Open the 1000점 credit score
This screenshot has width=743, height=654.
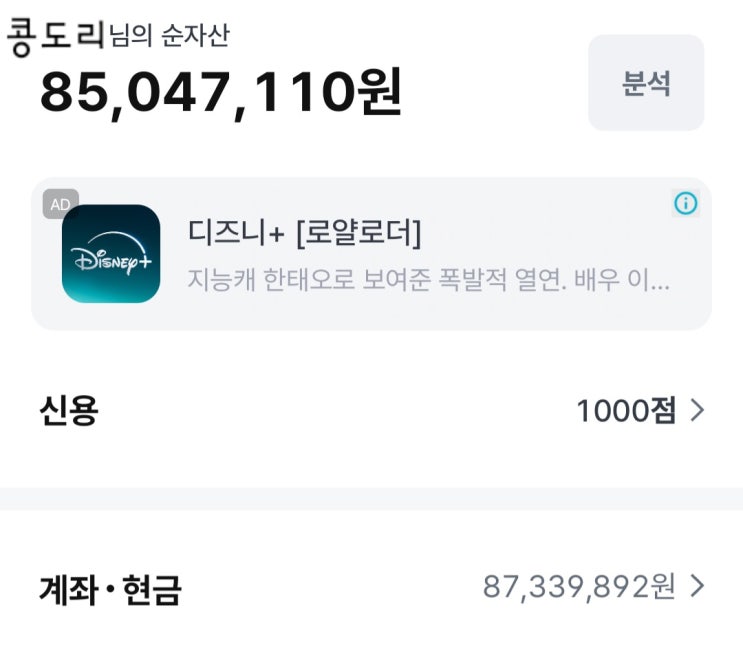[x=626, y=410]
